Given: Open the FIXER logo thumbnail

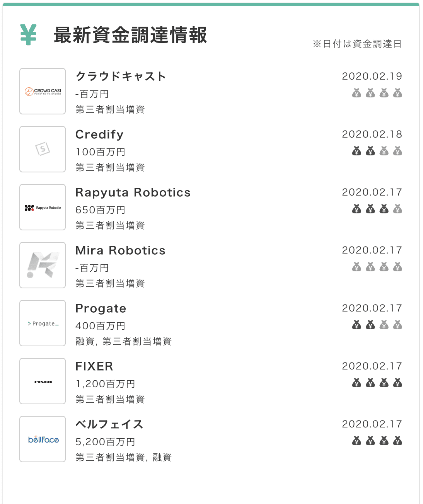Looking at the screenshot, I should [x=43, y=381].
